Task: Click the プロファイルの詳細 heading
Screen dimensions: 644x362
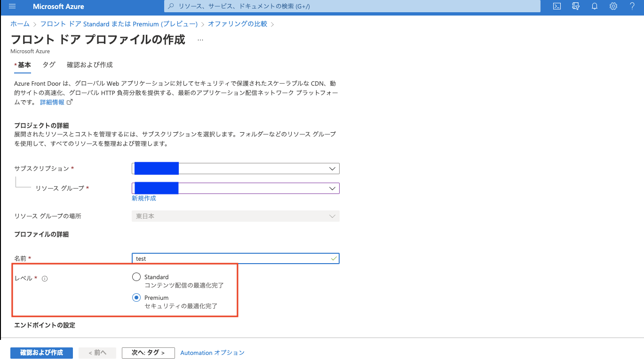Action: (41, 234)
